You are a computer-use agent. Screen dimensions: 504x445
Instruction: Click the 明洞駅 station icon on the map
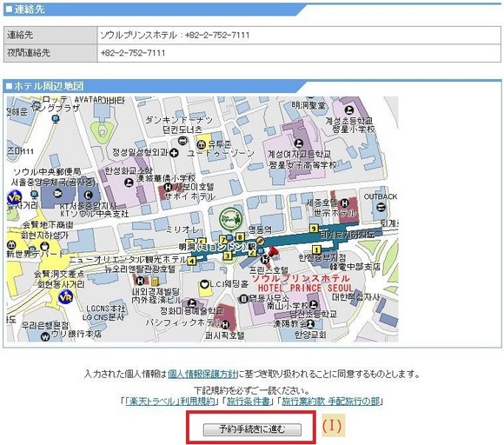coord(260,241)
